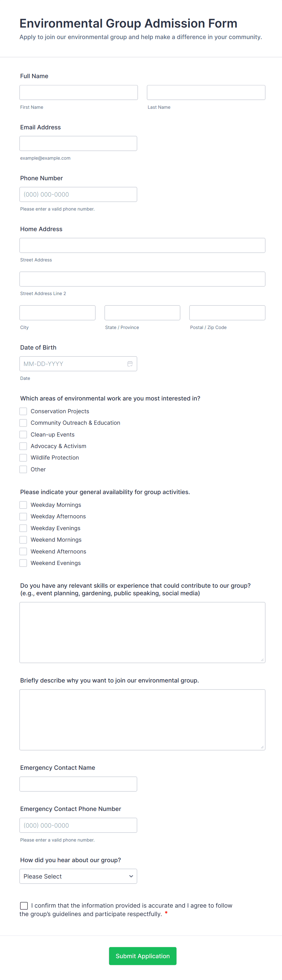
Task: Select the Email Address input box
Action: [78, 143]
